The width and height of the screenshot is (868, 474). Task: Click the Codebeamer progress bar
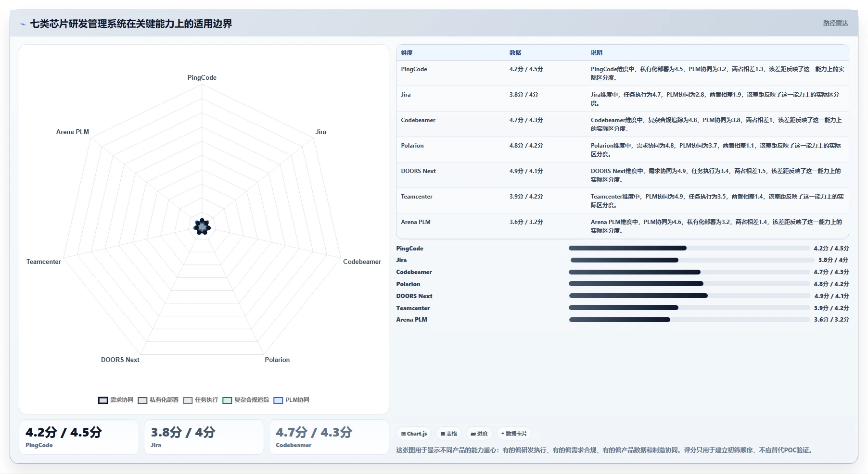pyautogui.click(x=689, y=272)
